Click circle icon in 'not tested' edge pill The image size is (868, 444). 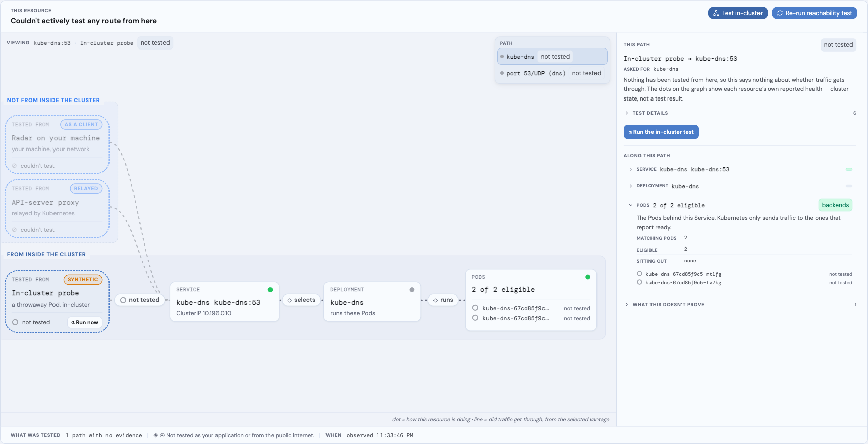123,300
